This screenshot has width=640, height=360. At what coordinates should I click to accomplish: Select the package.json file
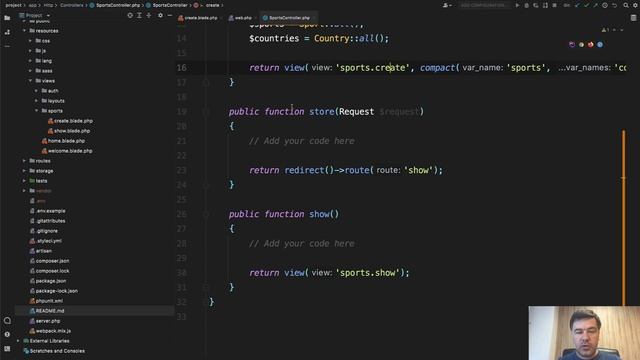pos(47,281)
